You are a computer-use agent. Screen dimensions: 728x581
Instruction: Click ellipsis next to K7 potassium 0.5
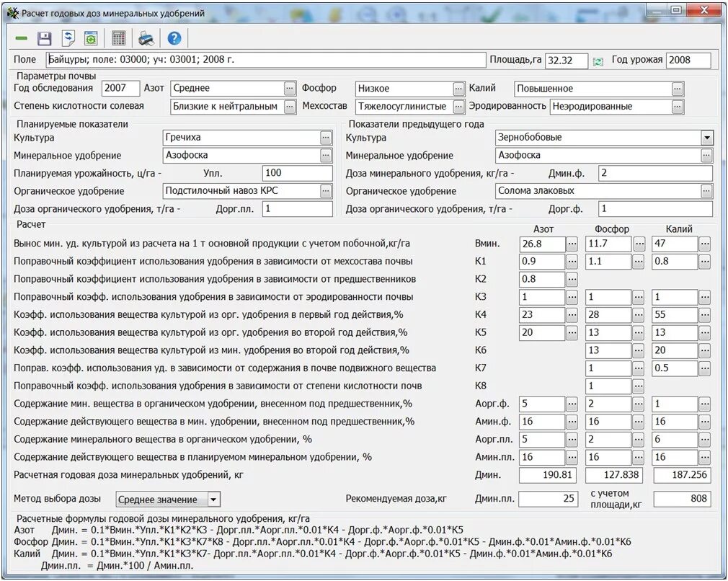coord(705,368)
